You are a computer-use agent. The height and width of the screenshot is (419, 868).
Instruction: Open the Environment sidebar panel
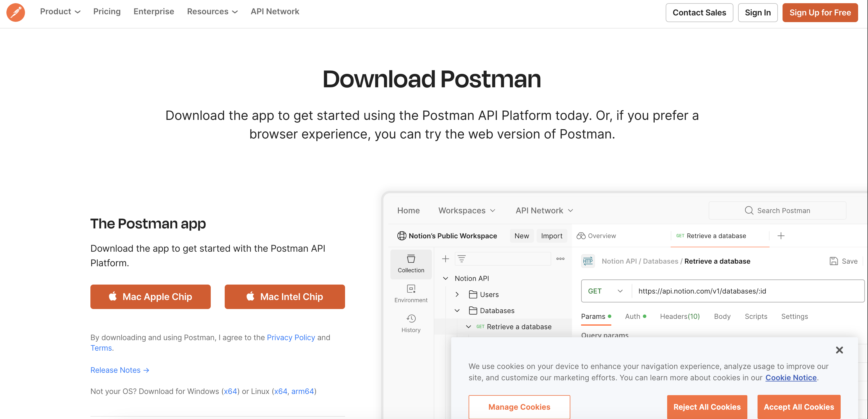pos(411,294)
